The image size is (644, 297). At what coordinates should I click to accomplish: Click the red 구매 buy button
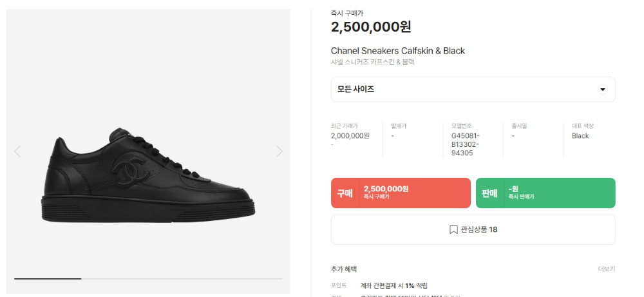[x=401, y=193]
